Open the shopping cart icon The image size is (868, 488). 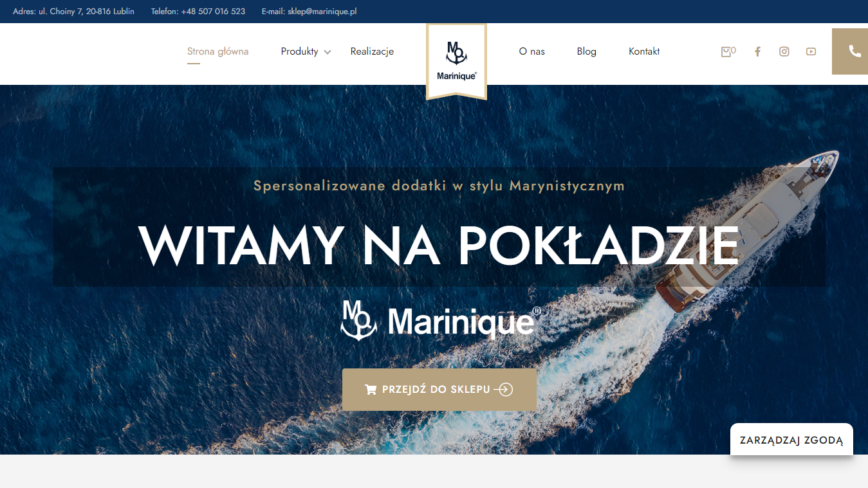[x=726, y=51]
